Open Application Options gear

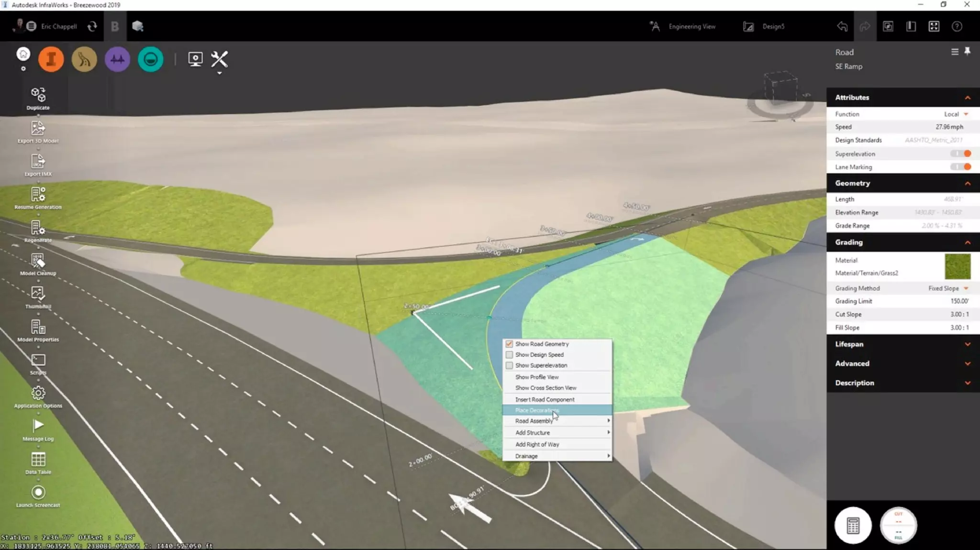pos(38,393)
